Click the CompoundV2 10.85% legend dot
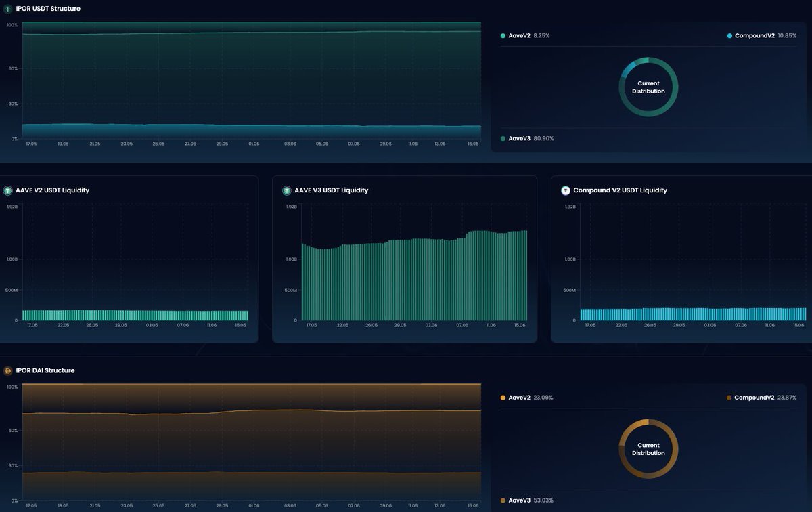Viewport: 812px width, 512px height. coord(729,35)
